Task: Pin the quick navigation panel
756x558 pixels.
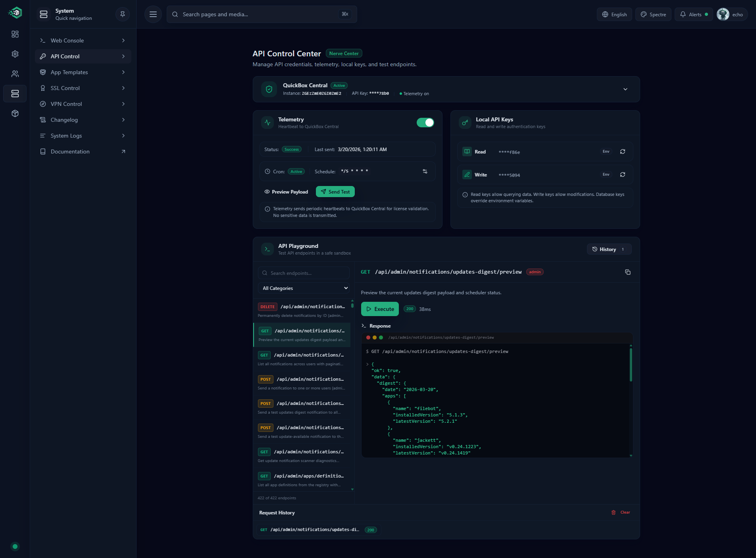Action: (x=122, y=14)
